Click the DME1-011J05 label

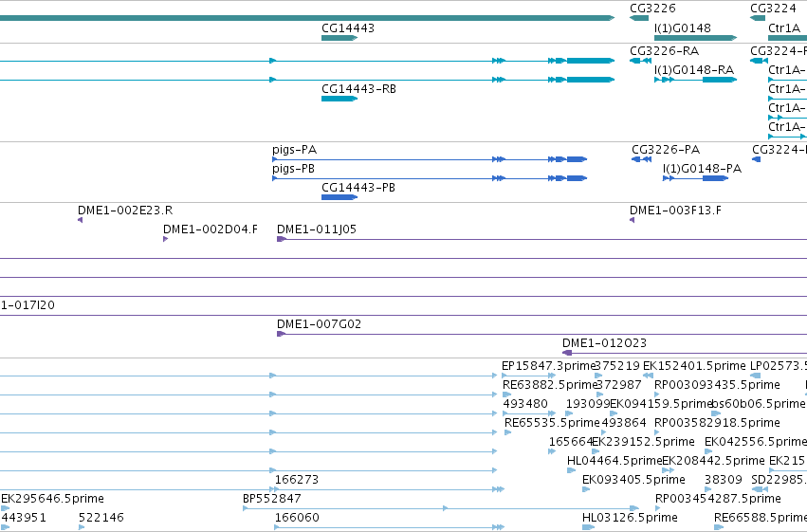point(317,229)
